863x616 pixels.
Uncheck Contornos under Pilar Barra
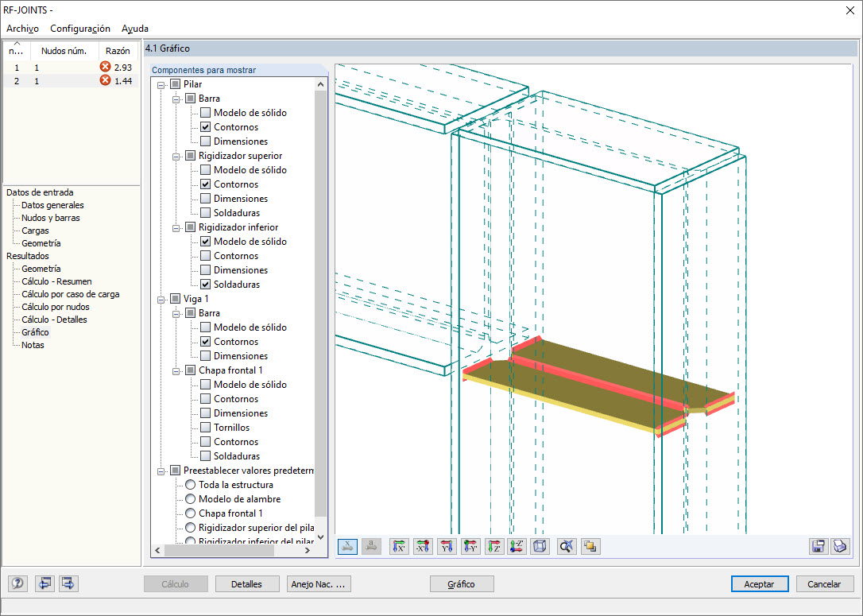click(x=205, y=126)
